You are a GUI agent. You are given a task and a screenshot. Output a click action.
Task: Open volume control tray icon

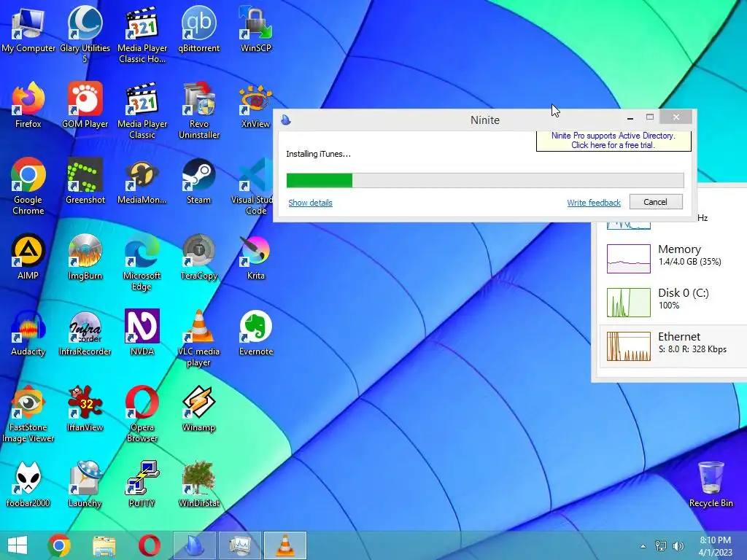[678, 546]
